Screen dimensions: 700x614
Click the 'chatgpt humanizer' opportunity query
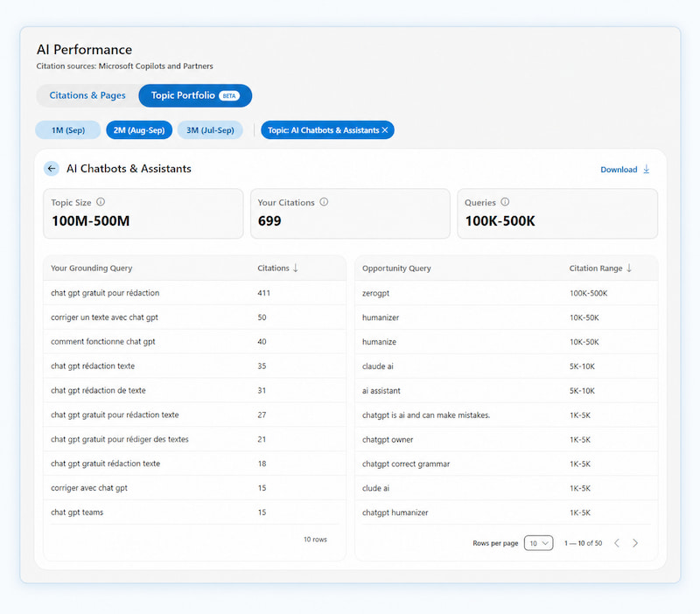click(395, 513)
